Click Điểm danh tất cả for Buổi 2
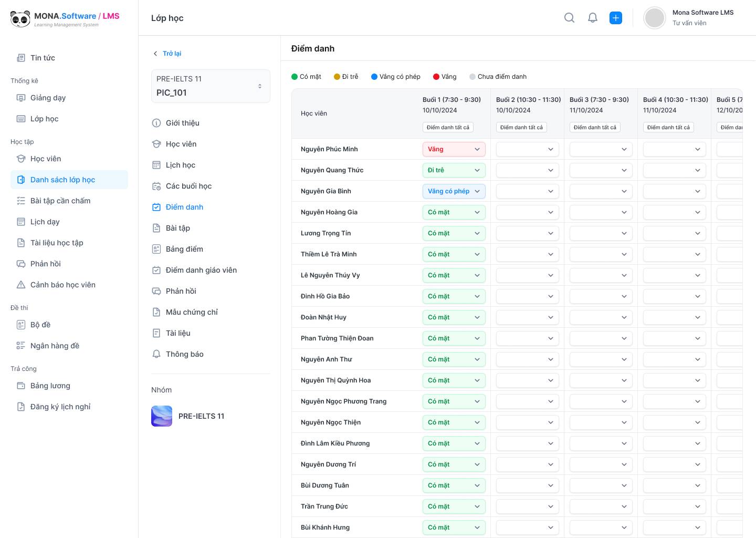 click(x=521, y=127)
